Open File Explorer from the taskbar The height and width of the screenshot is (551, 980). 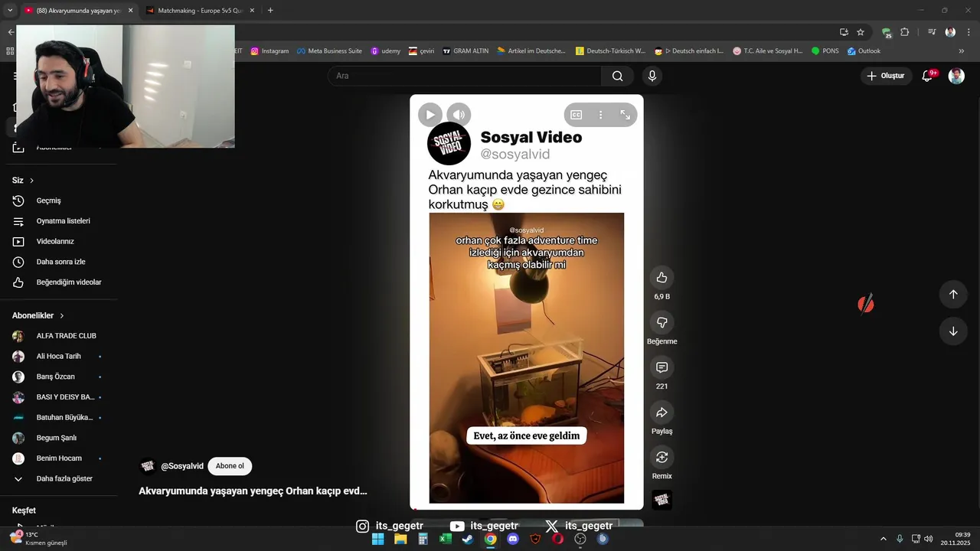(x=400, y=539)
